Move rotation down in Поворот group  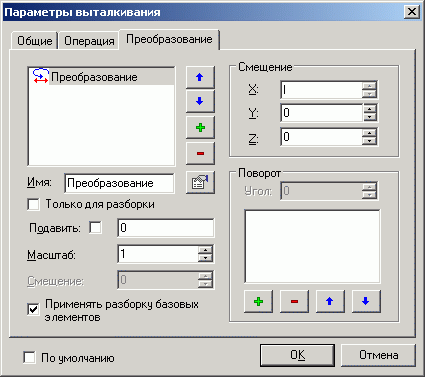coord(366,301)
